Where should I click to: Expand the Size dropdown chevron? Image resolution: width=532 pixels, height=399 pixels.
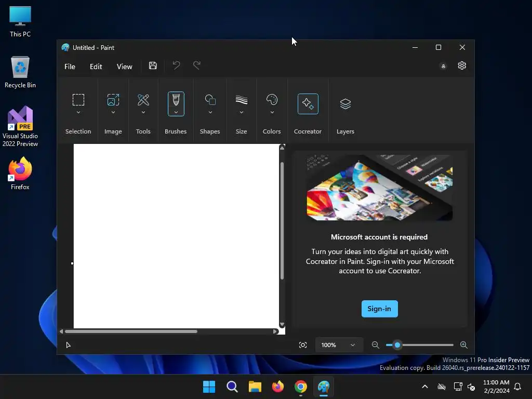[x=241, y=112]
